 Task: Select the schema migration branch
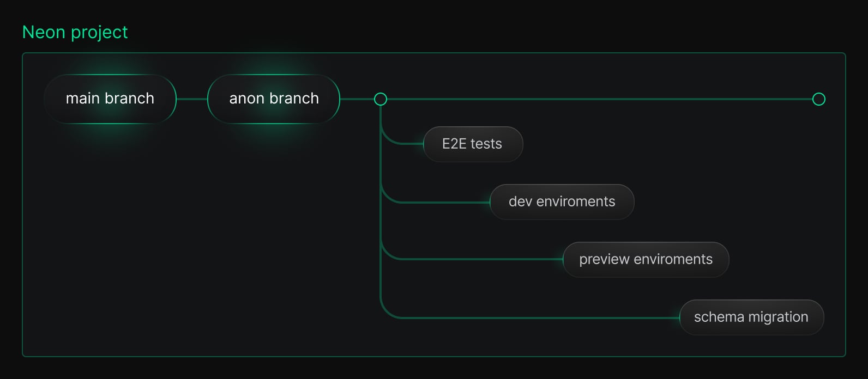point(751,317)
